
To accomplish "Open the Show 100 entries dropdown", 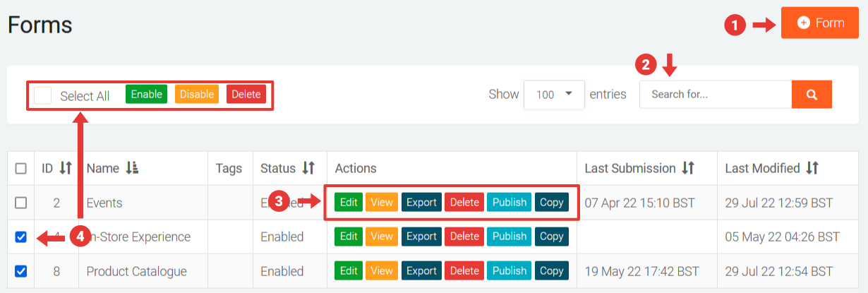I will coord(554,95).
